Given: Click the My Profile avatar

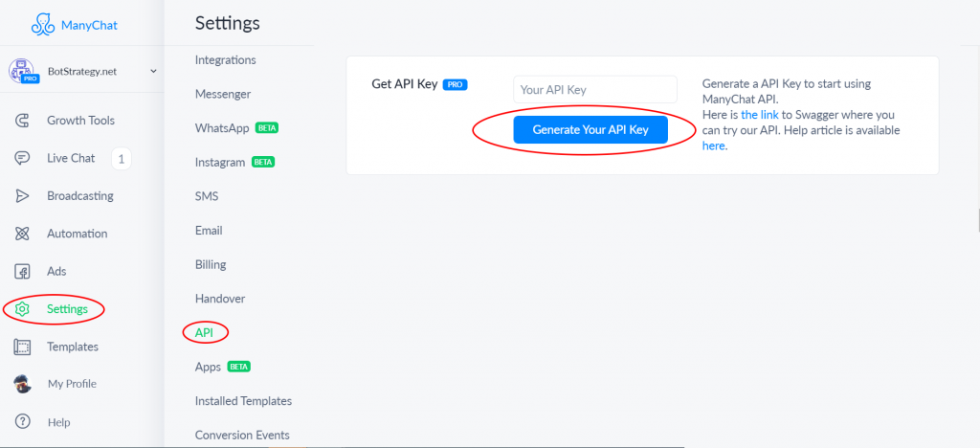Looking at the screenshot, I should (23, 384).
